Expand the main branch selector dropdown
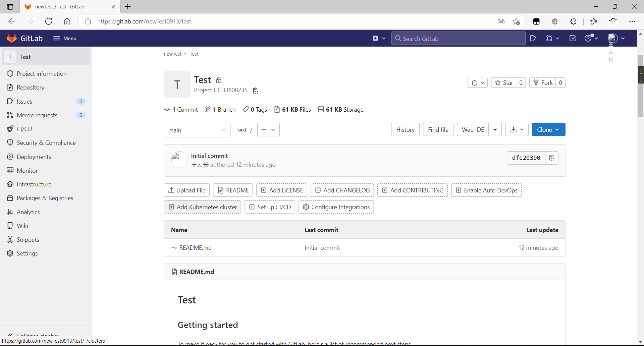 coord(197,130)
